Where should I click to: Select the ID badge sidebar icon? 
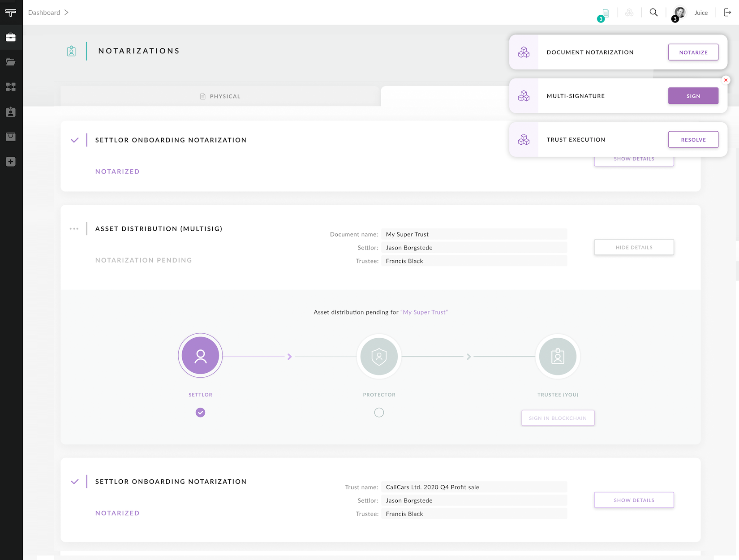click(x=11, y=112)
